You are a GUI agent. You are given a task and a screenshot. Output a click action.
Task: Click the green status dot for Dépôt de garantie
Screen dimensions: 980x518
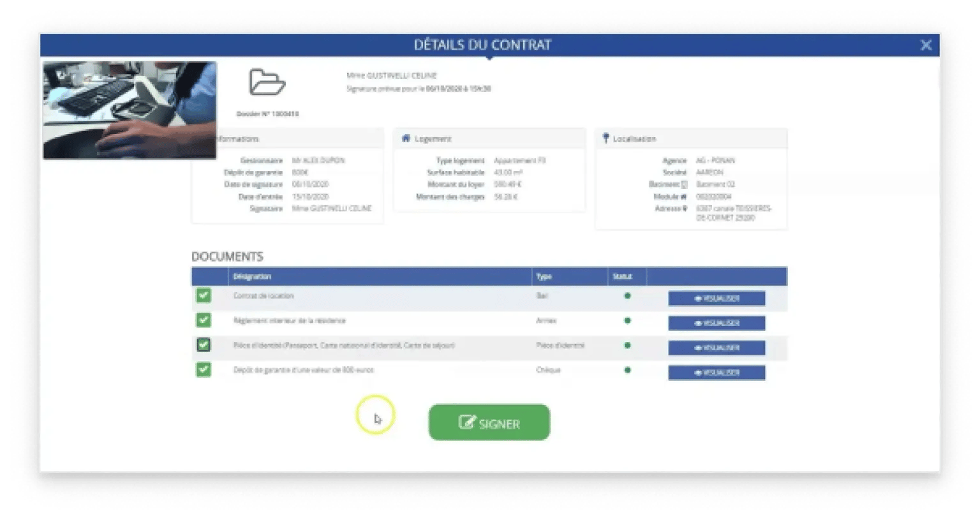click(x=627, y=370)
